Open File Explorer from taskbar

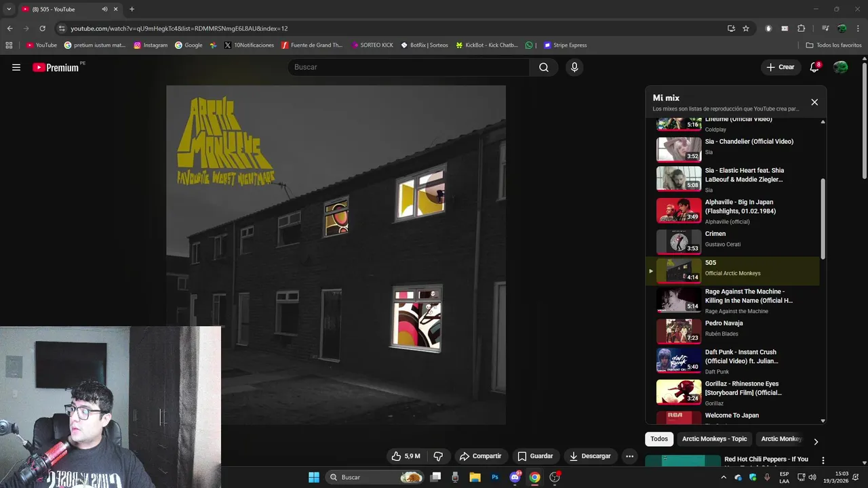475,477
